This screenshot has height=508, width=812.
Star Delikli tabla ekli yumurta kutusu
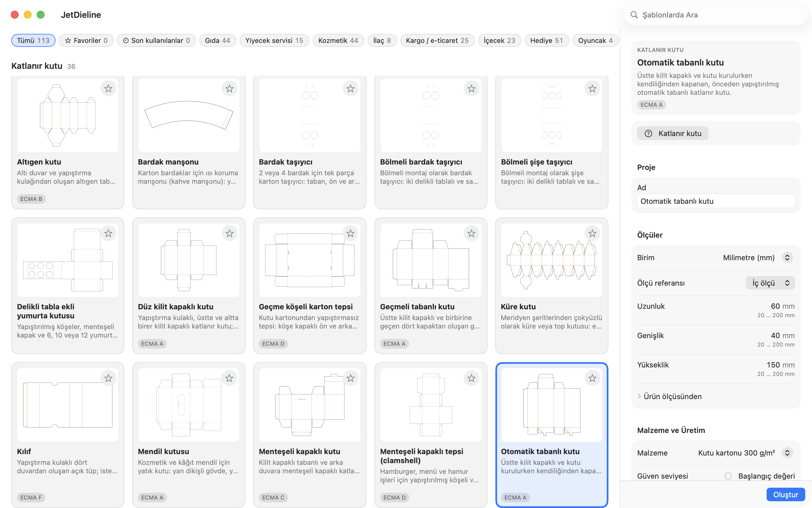click(x=108, y=233)
